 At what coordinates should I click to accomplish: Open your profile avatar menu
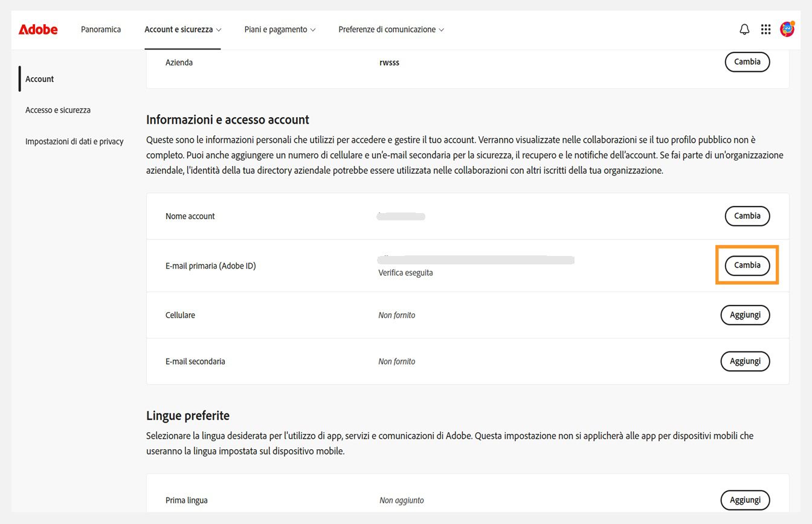pos(787,29)
